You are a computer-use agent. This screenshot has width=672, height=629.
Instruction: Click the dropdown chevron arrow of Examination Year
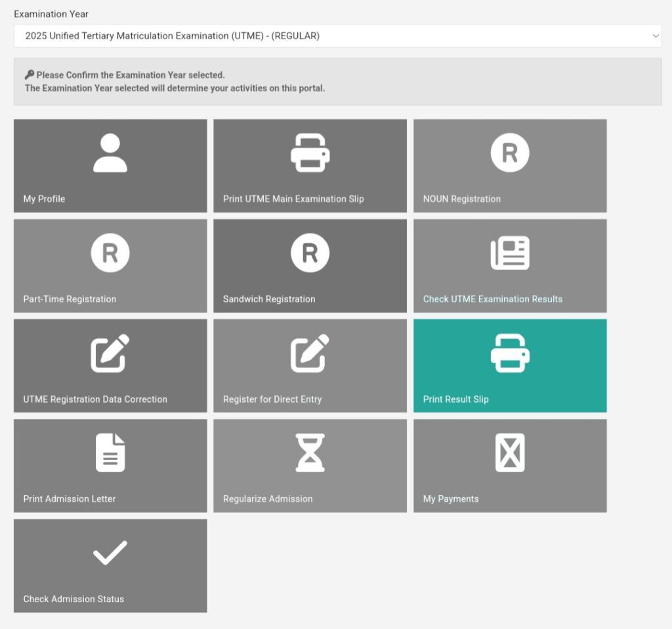[x=656, y=36]
